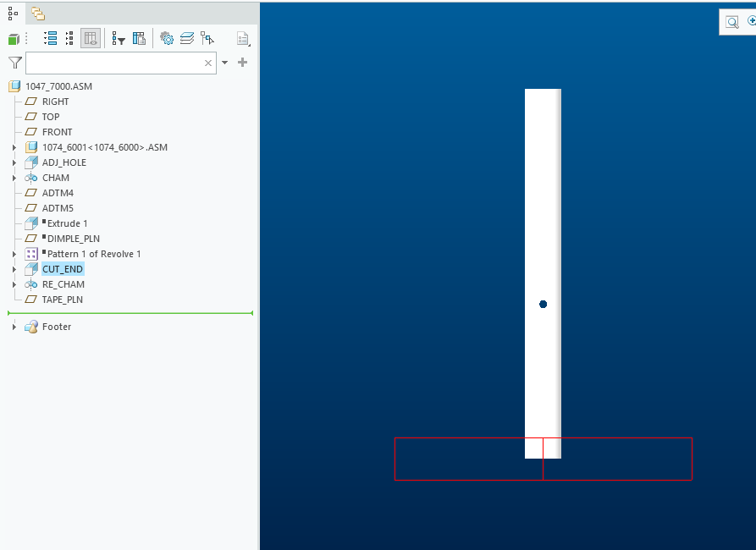Click the select-by arrow icon in the toolbar
Viewport: 756px width, 550px height.
coord(207,38)
